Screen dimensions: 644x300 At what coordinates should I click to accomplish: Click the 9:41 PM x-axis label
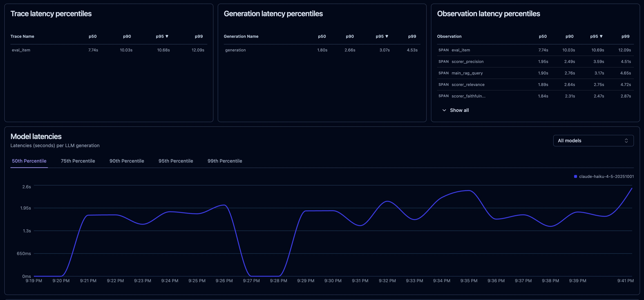[625, 281]
